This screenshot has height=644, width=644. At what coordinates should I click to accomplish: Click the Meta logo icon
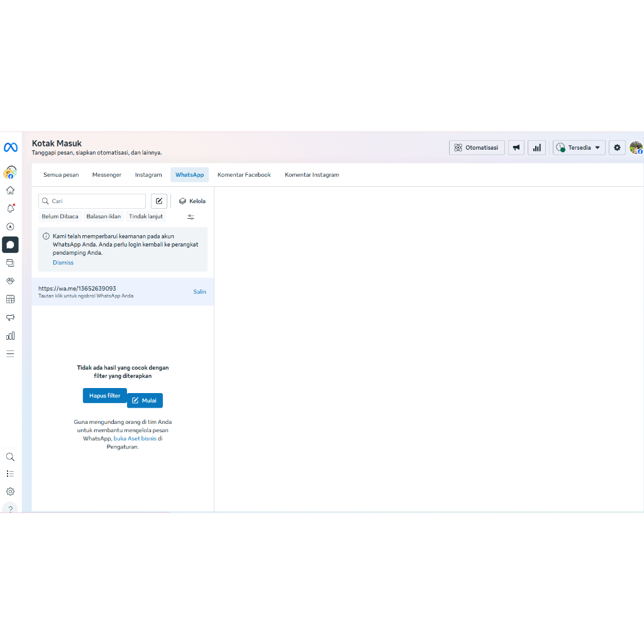(x=11, y=148)
